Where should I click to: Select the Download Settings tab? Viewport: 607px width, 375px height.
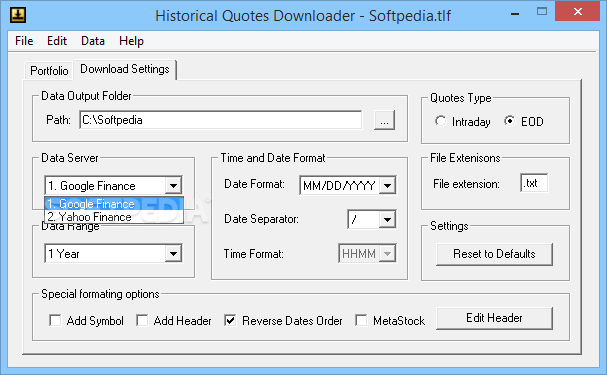125,69
